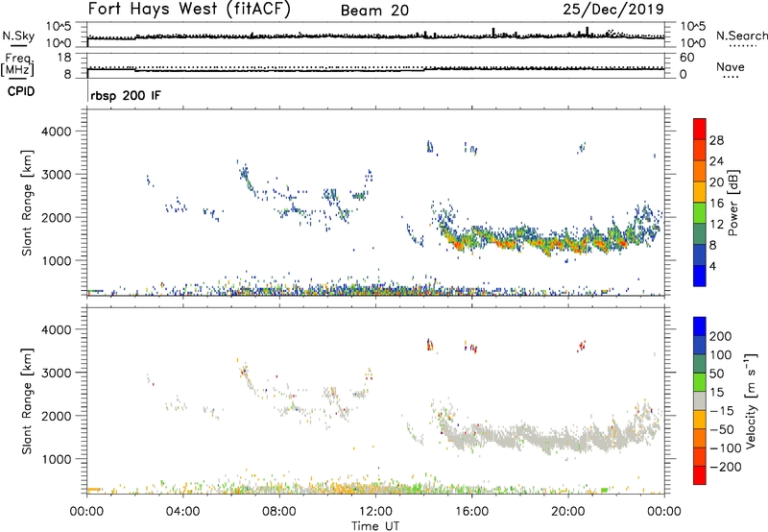
Task: Click the yellow 16–20 dB segment of Power bar
Action: pos(700,191)
